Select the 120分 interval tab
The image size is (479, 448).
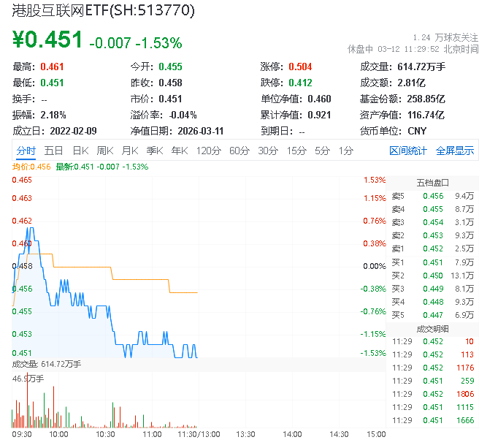208,151
